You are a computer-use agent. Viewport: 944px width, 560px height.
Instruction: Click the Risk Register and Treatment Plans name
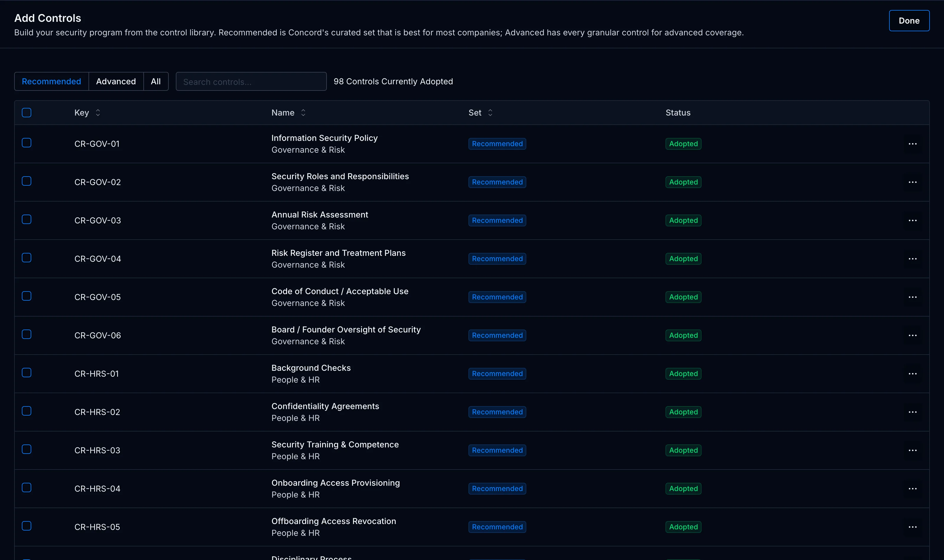point(338,253)
